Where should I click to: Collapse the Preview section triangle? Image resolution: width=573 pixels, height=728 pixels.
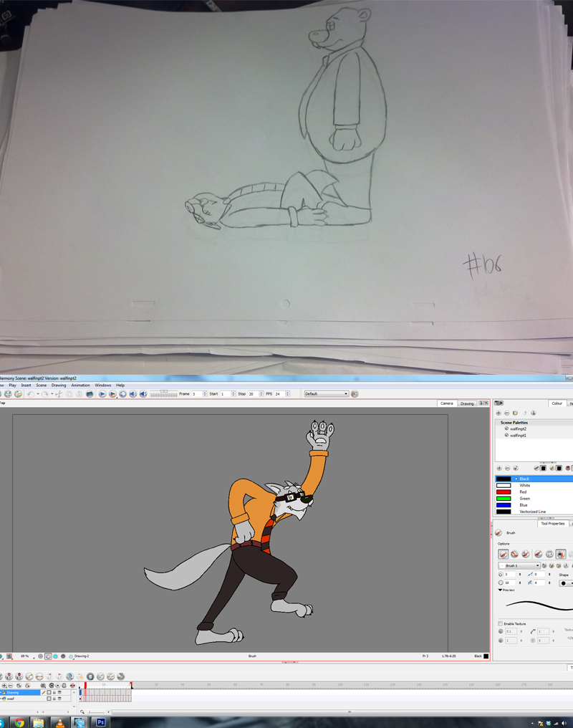click(x=500, y=590)
